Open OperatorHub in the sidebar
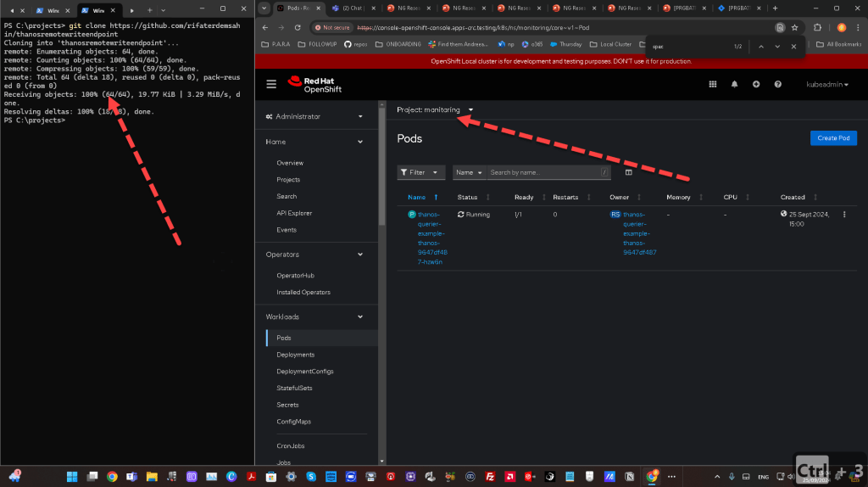The width and height of the screenshot is (868, 487). [295, 276]
